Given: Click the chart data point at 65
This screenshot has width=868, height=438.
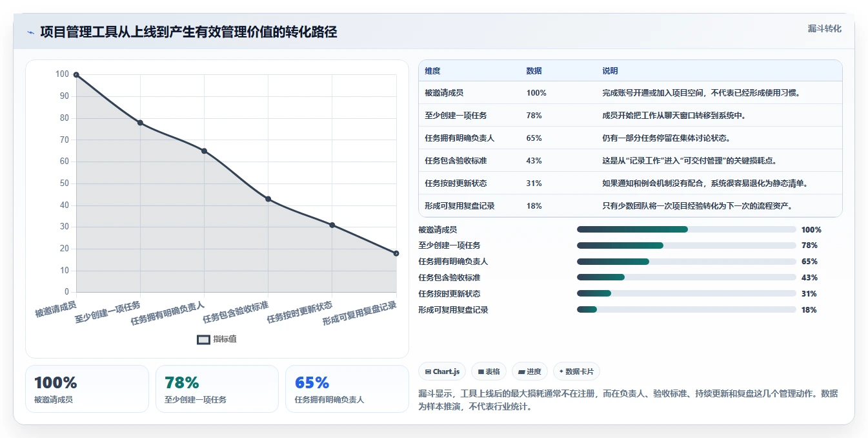Looking at the screenshot, I should (204, 151).
